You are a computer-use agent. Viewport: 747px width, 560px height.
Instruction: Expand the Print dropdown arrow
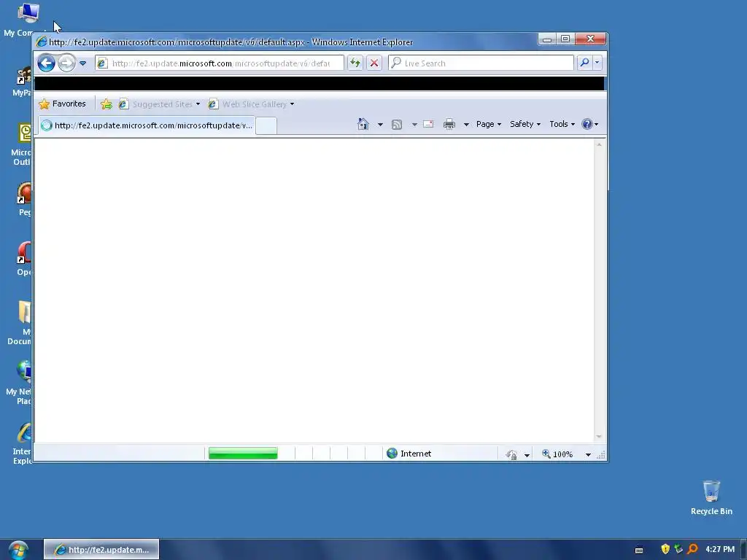(466, 125)
